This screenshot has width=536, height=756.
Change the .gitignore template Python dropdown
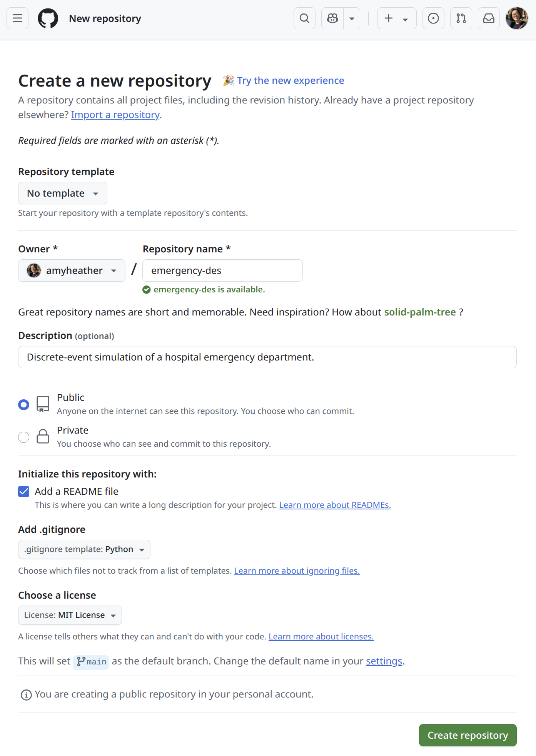84,549
